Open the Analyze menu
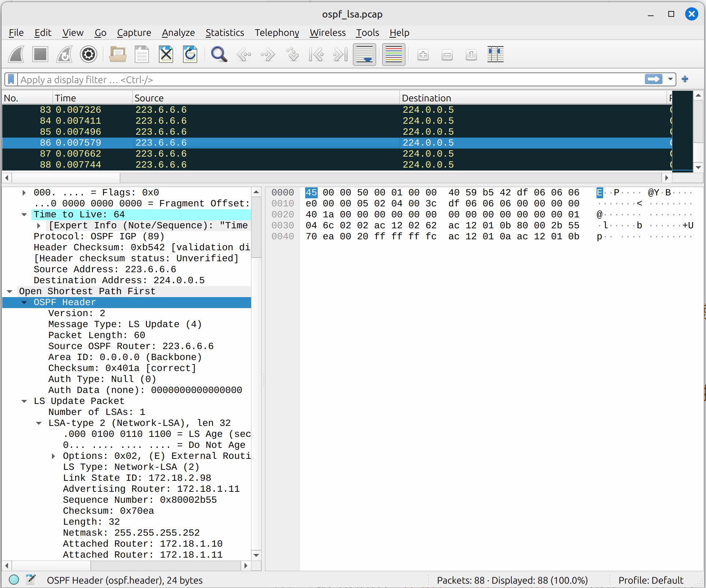The image size is (706, 588). coord(178,33)
